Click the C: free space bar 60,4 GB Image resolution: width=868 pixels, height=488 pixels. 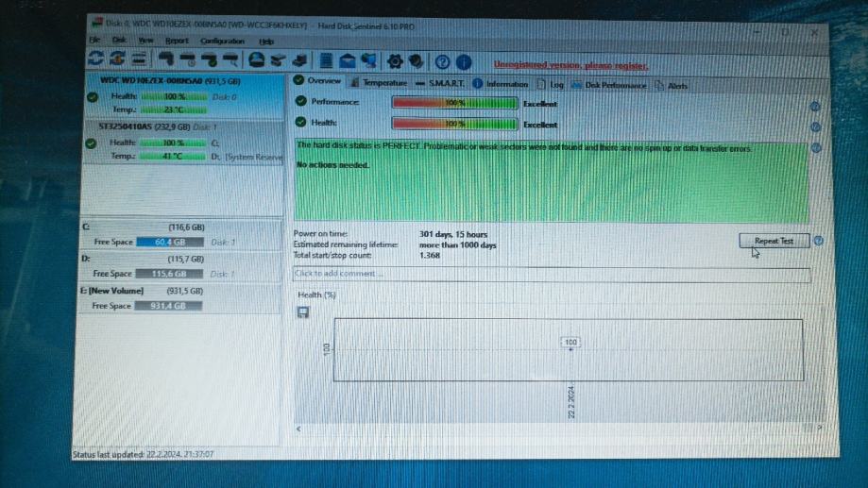click(x=170, y=242)
